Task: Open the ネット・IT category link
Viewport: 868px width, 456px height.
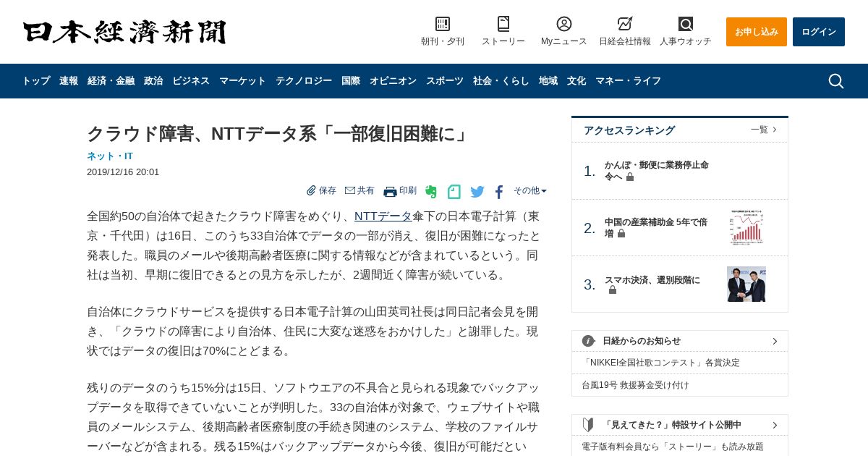Action: (x=110, y=156)
